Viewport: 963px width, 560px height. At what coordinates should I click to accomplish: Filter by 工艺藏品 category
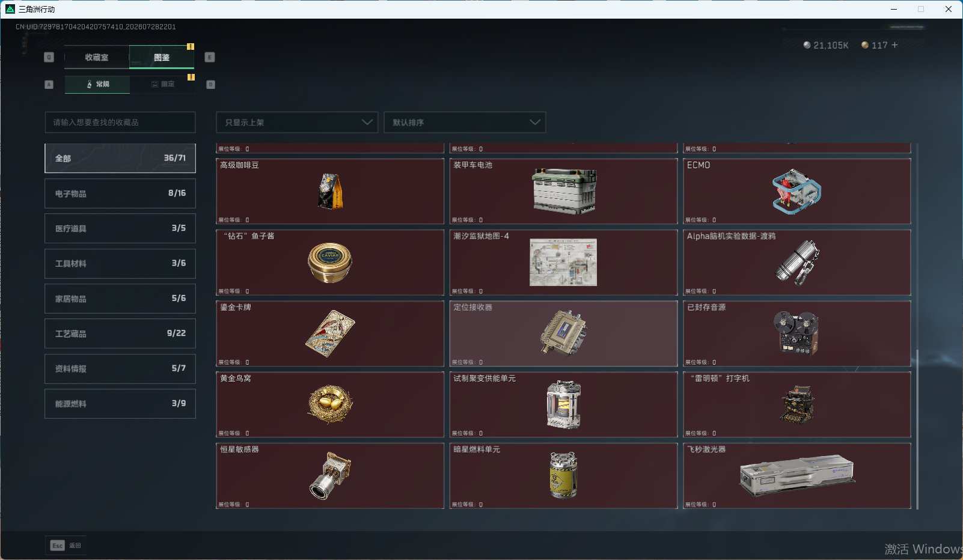[120, 333]
